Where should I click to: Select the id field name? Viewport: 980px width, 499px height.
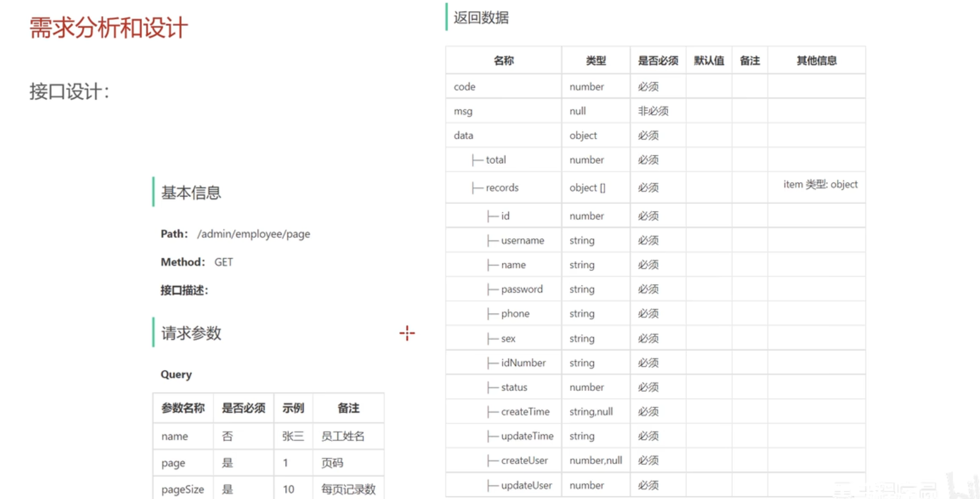pyautogui.click(x=505, y=216)
